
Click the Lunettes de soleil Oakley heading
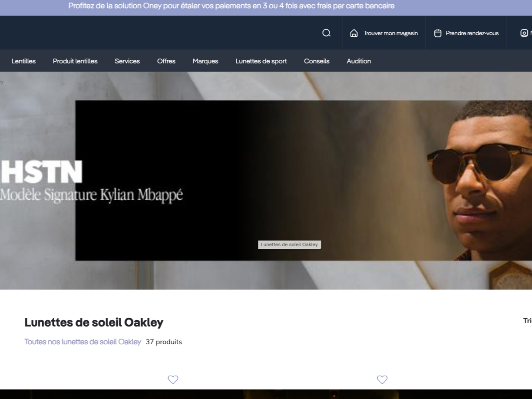[94, 322]
